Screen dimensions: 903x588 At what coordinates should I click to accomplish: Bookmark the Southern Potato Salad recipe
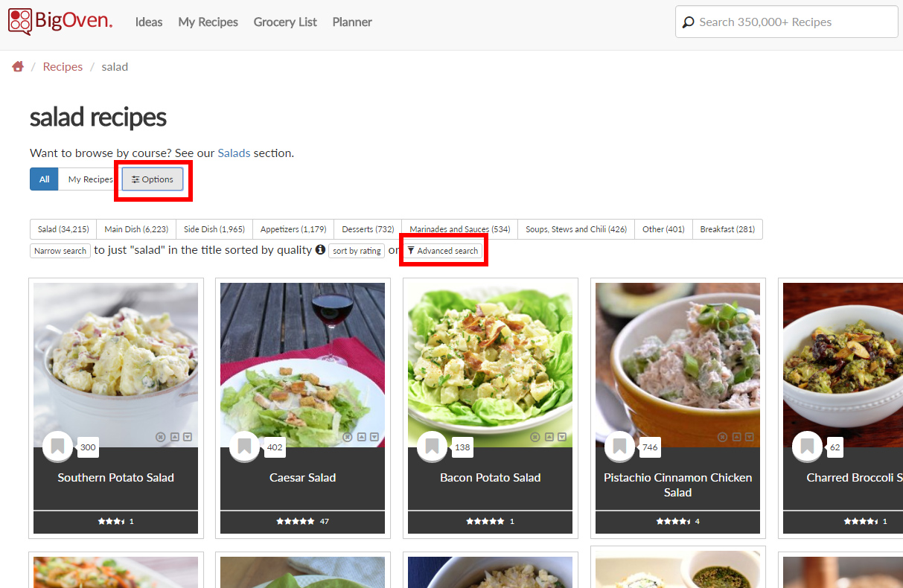click(57, 447)
